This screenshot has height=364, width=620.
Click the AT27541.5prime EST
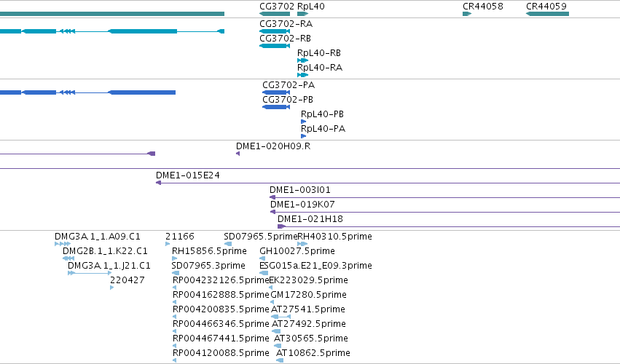pyautogui.click(x=280, y=317)
